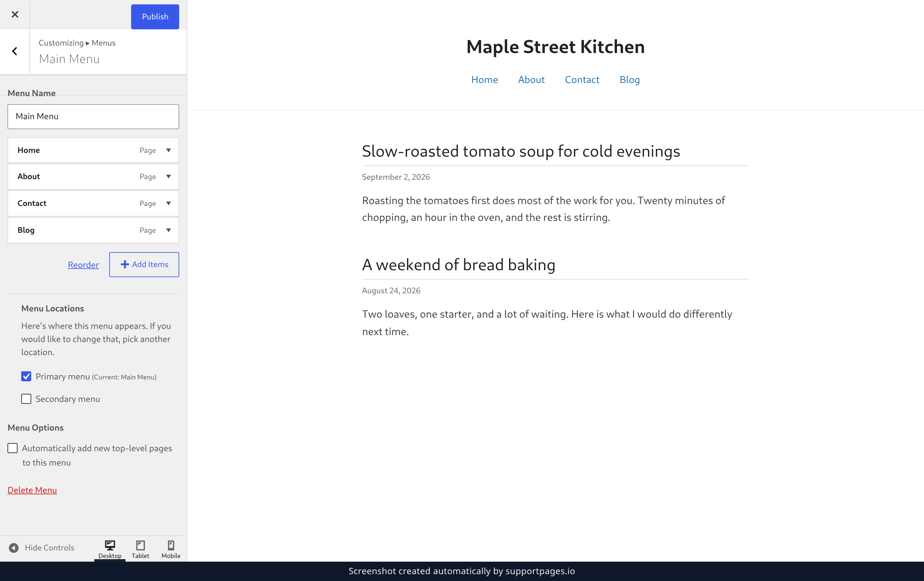Check the Secondary menu location checkbox
The height and width of the screenshot is (581, 924).
tap(26, 399)
